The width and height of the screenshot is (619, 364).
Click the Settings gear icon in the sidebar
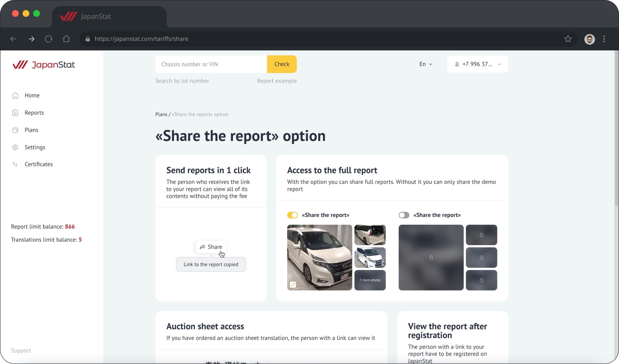(15, 147)
